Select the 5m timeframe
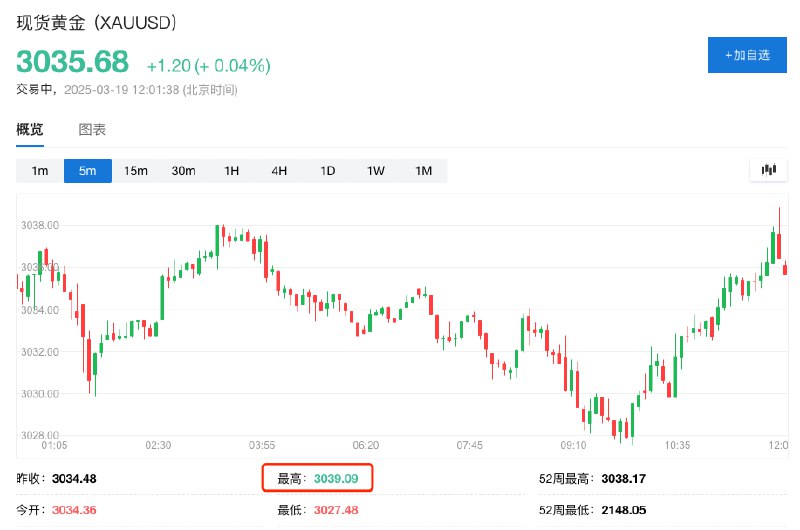The width and height of the screenshot is (800, 530). click(88, 171)
